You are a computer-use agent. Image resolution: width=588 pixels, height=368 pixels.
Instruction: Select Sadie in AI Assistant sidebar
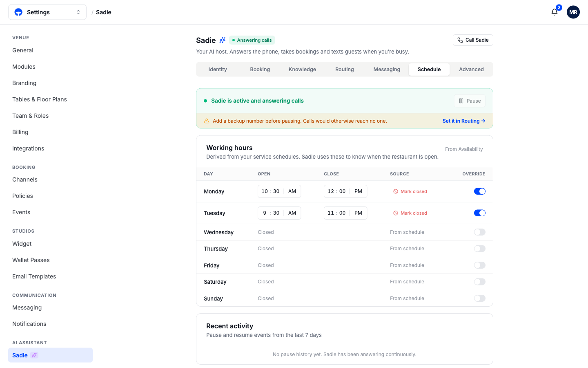point(50,355)
